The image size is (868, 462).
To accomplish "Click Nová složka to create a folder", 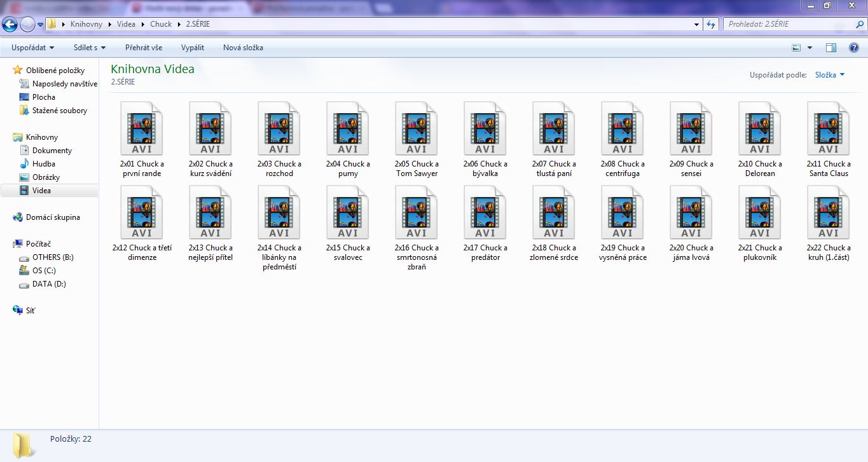I will coord(243,48).
